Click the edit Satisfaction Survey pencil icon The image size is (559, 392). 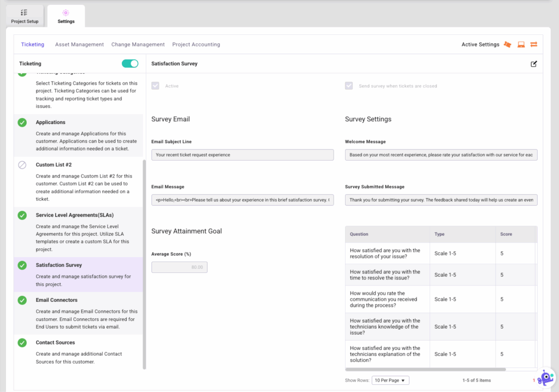pyautogui.click(x=533, y=64)
